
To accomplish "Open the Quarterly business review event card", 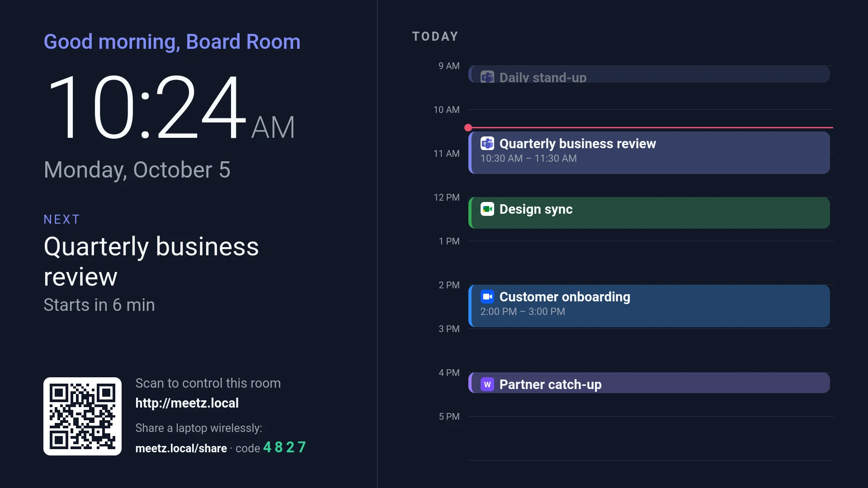I will click(x=649, y=153).
